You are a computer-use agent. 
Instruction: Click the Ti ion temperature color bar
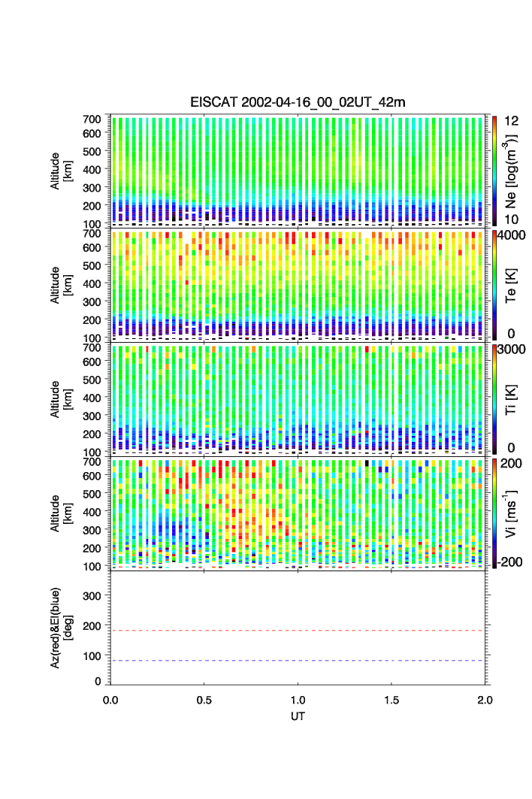point(495,399)
